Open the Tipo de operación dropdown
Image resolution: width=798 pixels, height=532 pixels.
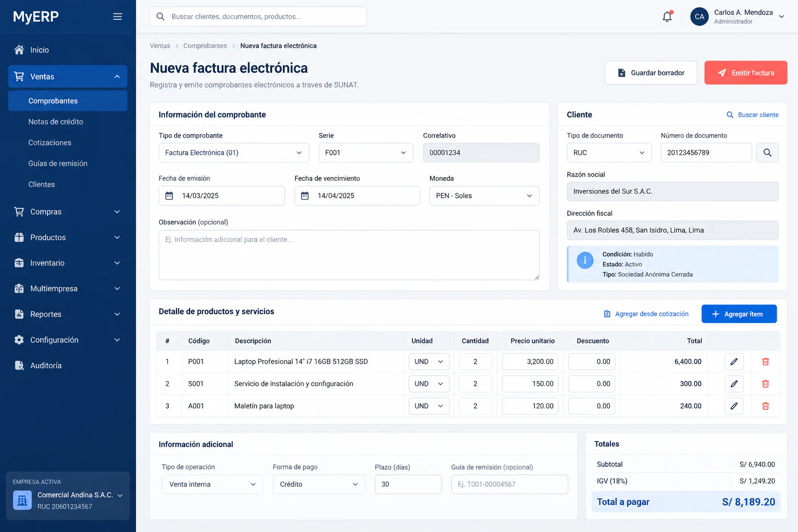point(212,484)
